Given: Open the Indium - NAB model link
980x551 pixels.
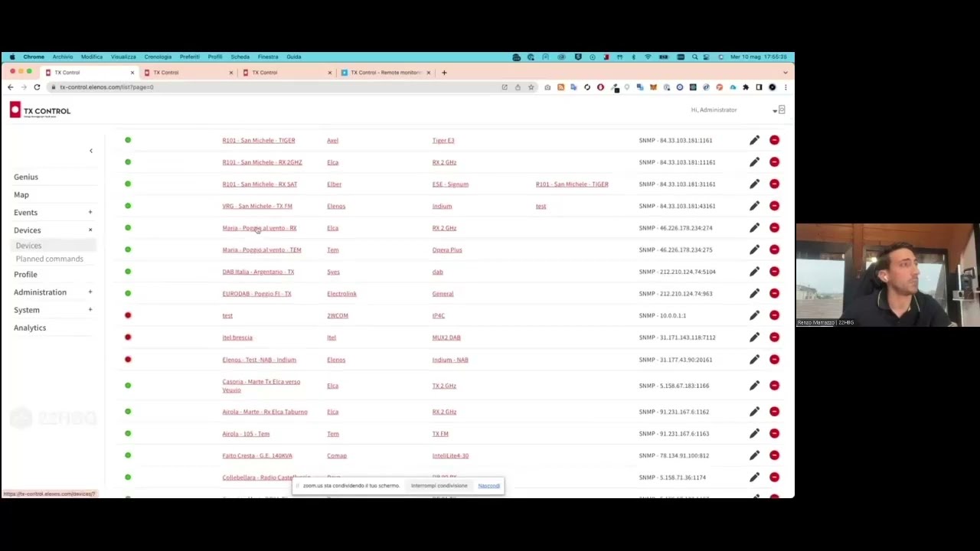Looking at the screenshot, I should 450,360.
